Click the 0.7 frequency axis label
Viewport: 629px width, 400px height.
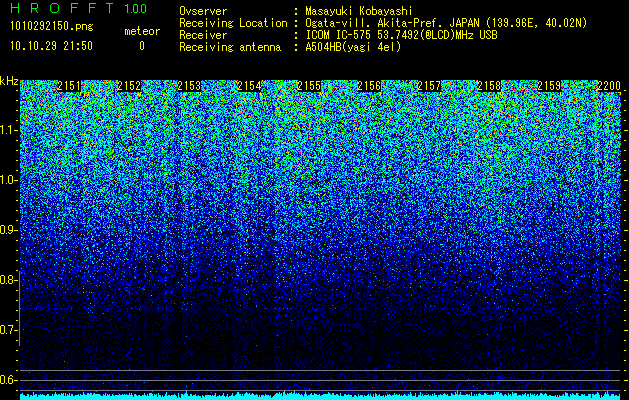click(8, 330)
